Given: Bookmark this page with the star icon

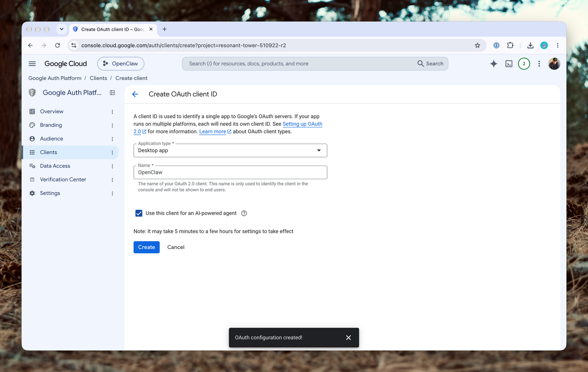Looking at the screenshot, I should [477, 46].
